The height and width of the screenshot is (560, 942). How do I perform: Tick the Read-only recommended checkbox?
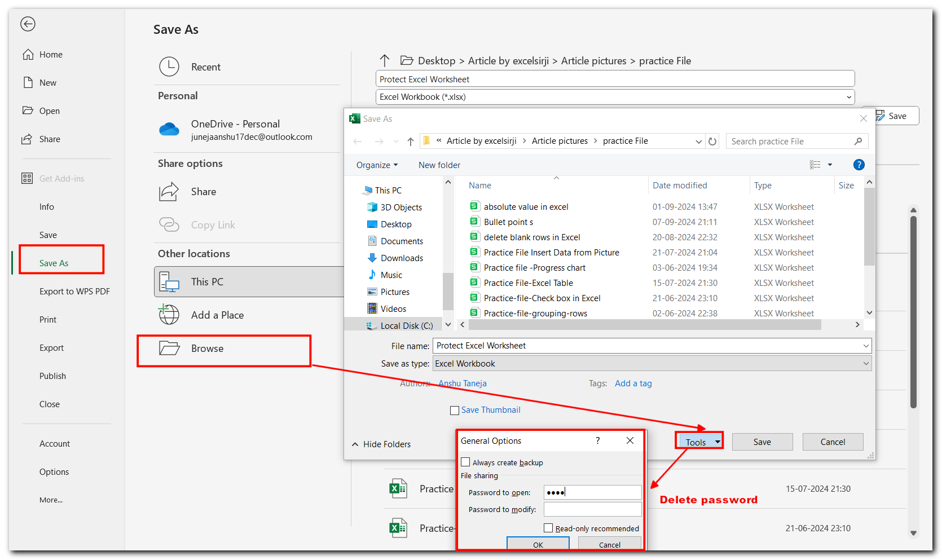[x=548, y=528]
